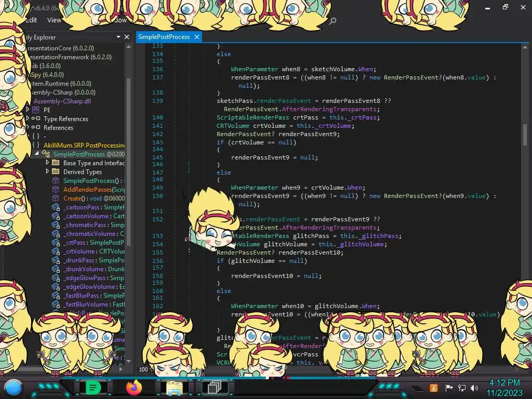Viewport: 532px width, 399px height.
Task: Click the _crtPass field icon
Action: pyautogui.click(x=56, y=242)
